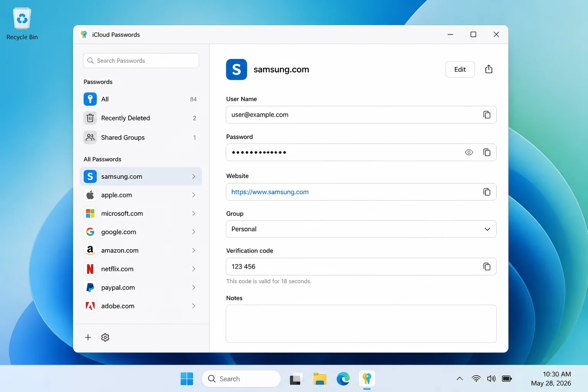Click the Microsoft logo icon in list
The image size is (588, 392).
pos(90,213)
